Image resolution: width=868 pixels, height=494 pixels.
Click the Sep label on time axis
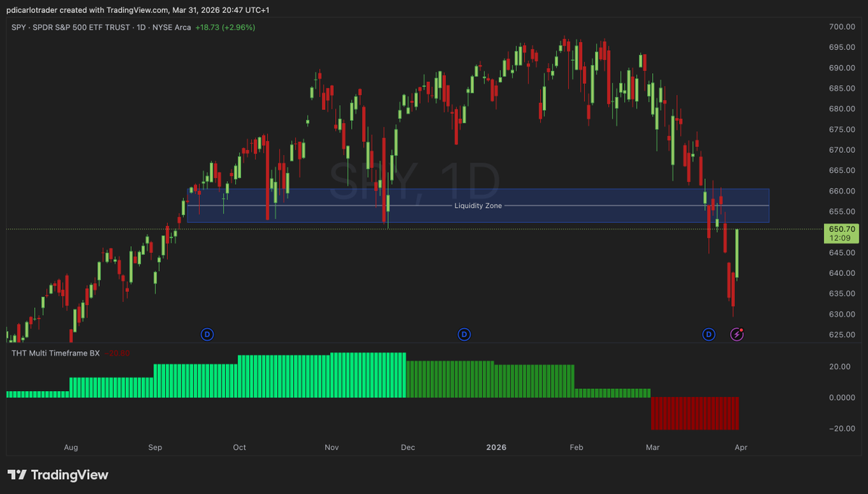(155, 448)
